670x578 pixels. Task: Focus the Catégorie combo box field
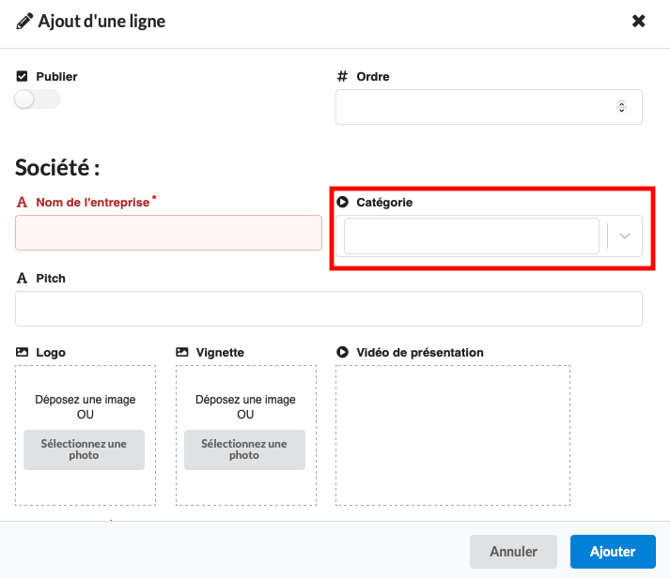pyautogui.click(x=471, y=237)
